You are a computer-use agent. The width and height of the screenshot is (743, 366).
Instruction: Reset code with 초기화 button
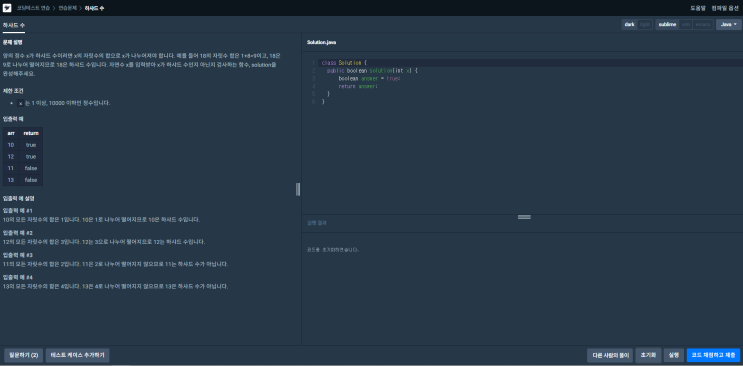[x=648, y=355]
